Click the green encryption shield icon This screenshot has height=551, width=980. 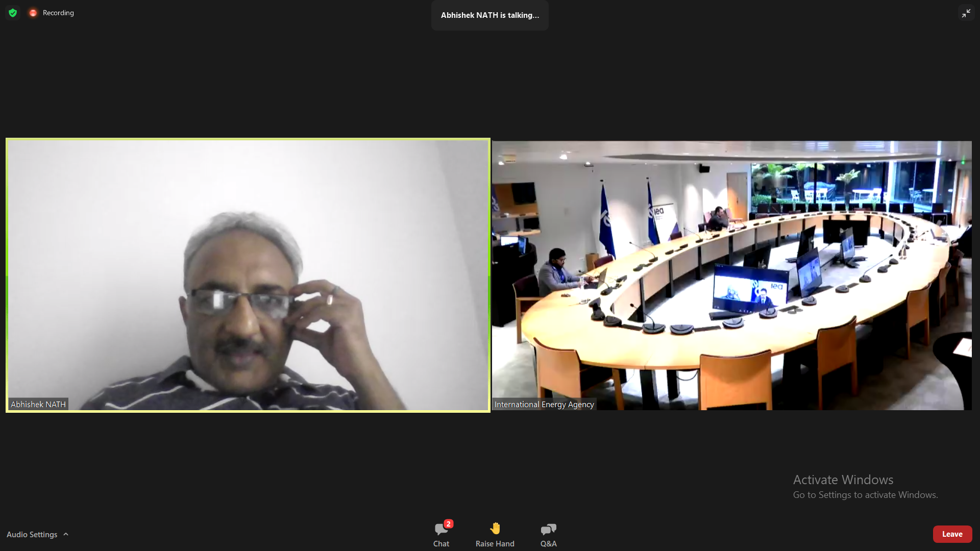[x=13, y=13]
